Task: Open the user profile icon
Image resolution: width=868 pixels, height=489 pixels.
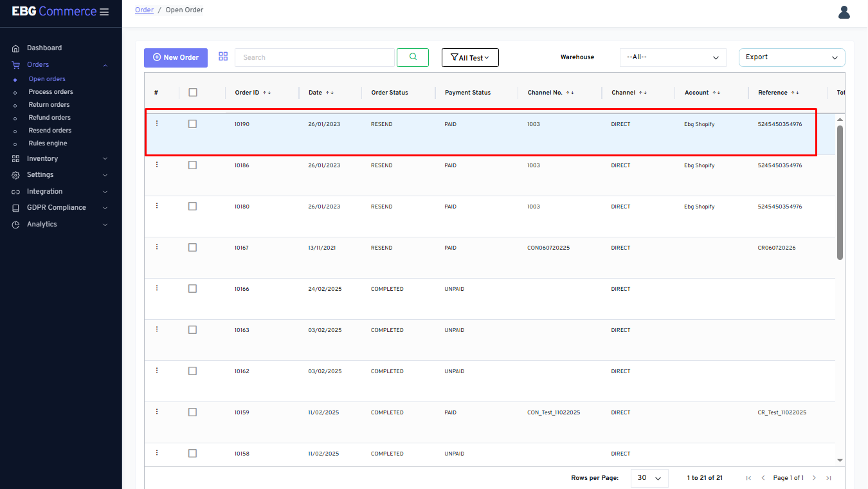Action: pos(844,12)
